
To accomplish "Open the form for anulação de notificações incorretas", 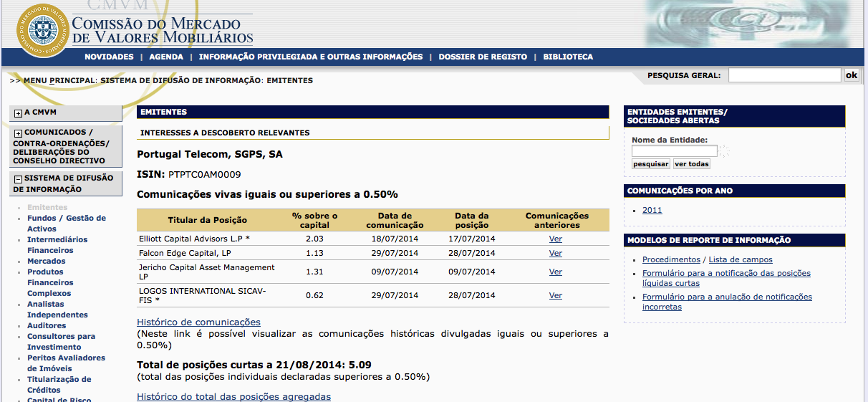I will (x=727, y=302).
